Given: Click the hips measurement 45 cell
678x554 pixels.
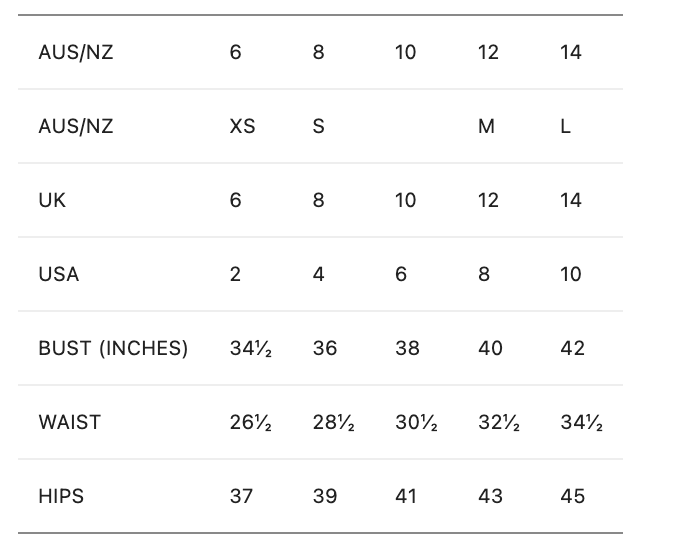Looking at the screenshot, I should click(572, 496).
